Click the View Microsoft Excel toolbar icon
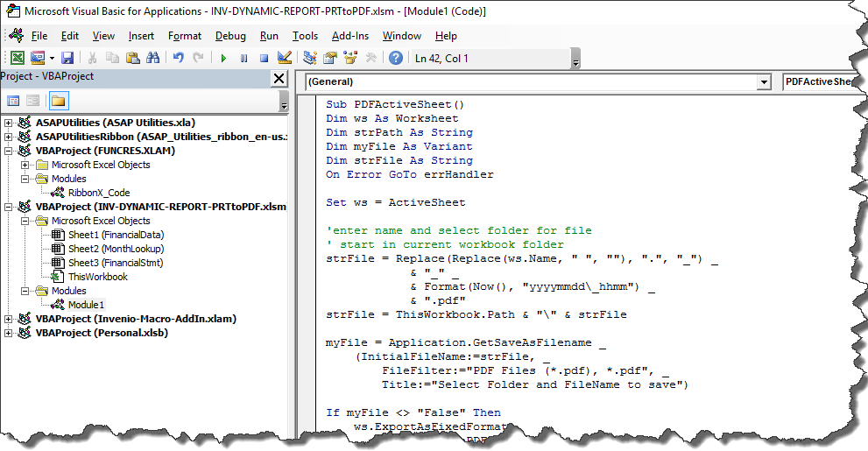Image resolution: width=868 pixels, height=451 pixels. coord(18,58)
